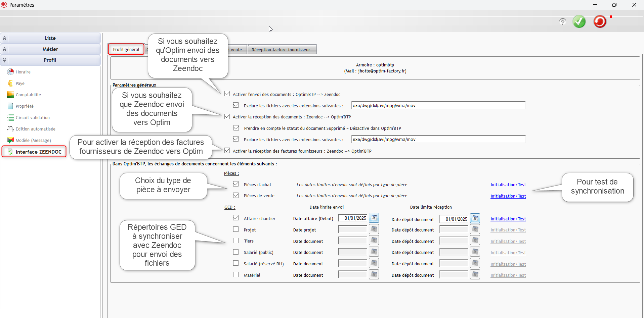This screenshot has height=318, width=644.
Task: Open calendar for Salarié (réservé RH) Date document
Action: 374,263
